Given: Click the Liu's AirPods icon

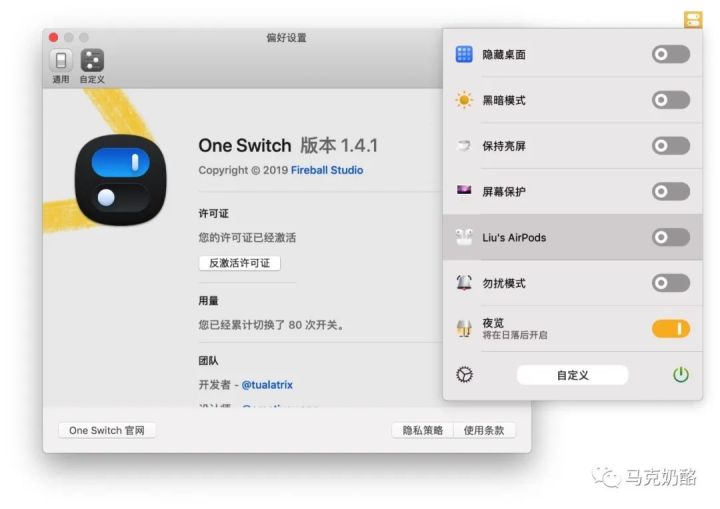Looking at the screenshot, I should 464,237.
